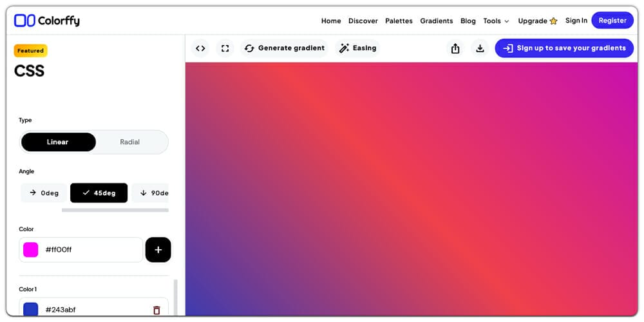The height and width of the screenshot is (322, 644).
Task: Click the magenta #ff00ff color swatch
Action: click(x=31, y=250)
